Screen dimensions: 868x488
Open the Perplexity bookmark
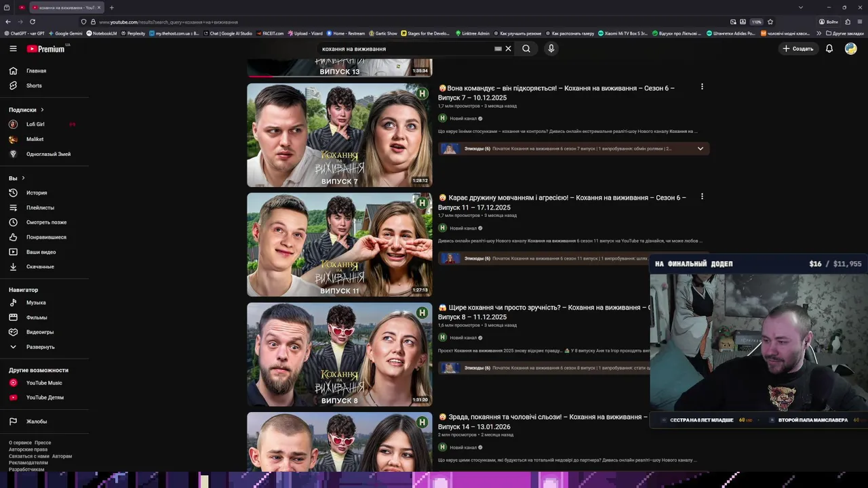[x=133, y=33]
